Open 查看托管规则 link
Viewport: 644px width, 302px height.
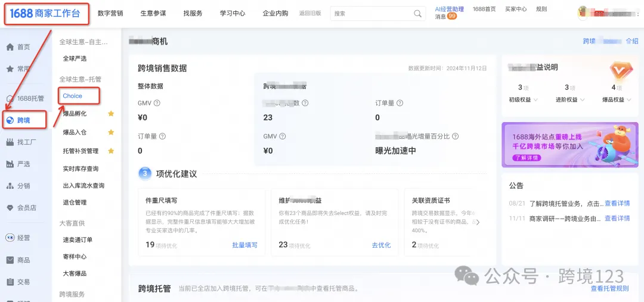pyautogui.click(x=609, y=288)
